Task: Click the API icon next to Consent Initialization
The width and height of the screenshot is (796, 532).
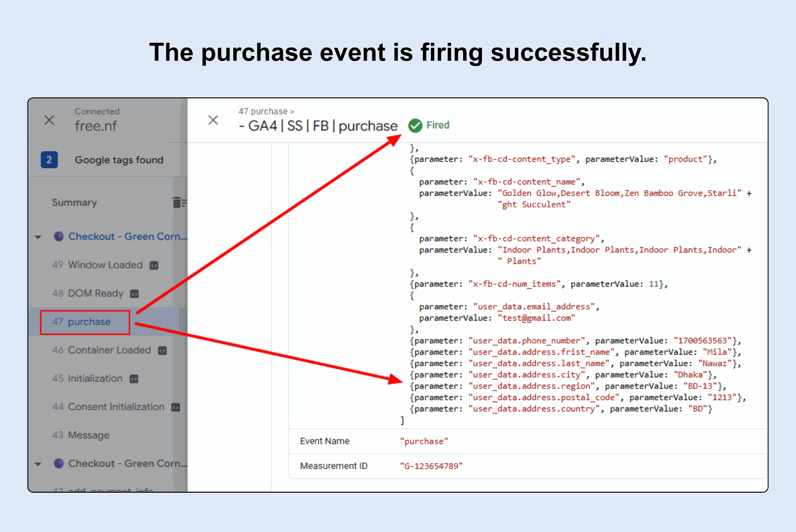Action: 175,407
